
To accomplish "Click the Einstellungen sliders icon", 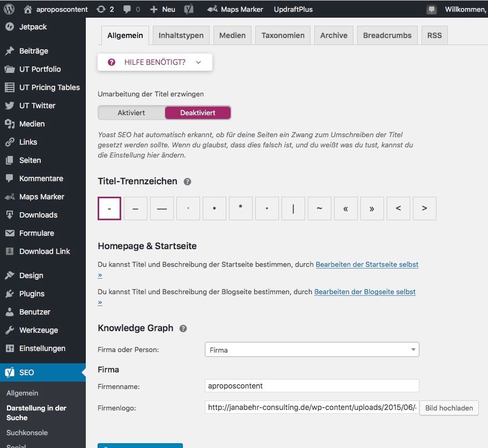I will [x=10, y=348].
